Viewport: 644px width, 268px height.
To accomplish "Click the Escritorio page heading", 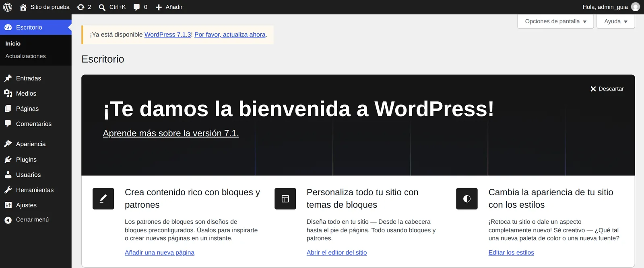I will coord(103,59).
